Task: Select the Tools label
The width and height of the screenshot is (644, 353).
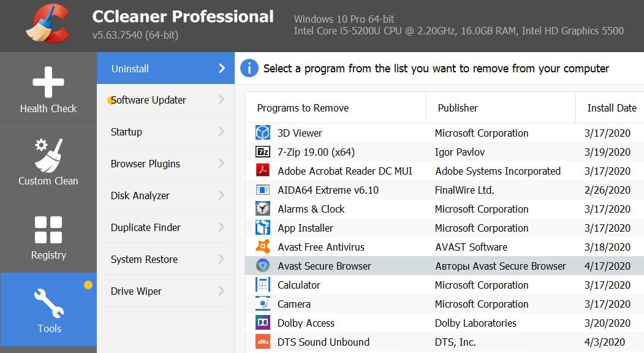Action: (x=49, y=328)
